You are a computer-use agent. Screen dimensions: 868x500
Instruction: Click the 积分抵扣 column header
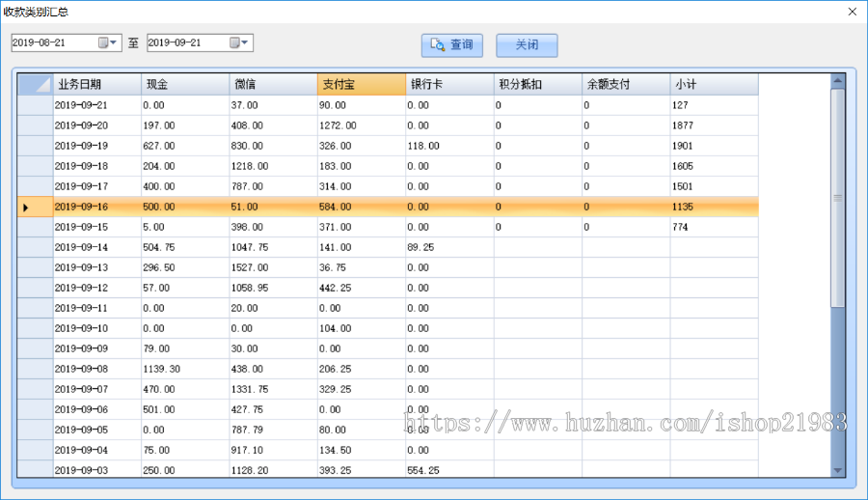[x=537, y=85]
